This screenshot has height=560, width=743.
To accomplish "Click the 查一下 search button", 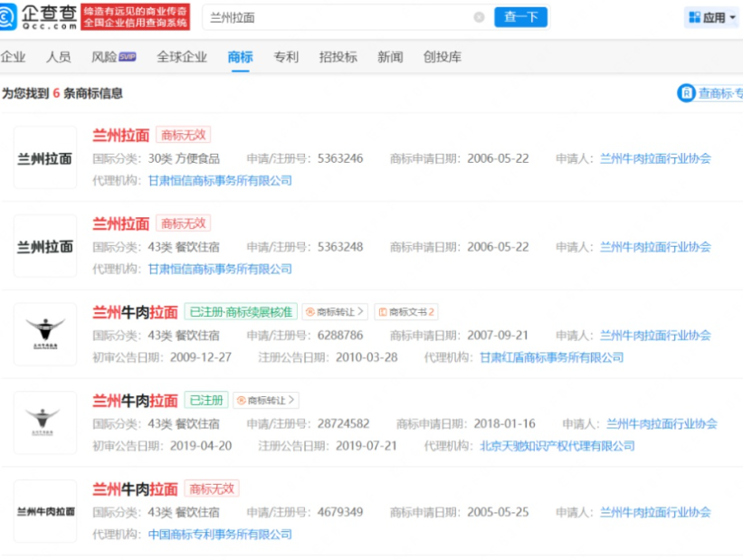I will tap(520, 17).
